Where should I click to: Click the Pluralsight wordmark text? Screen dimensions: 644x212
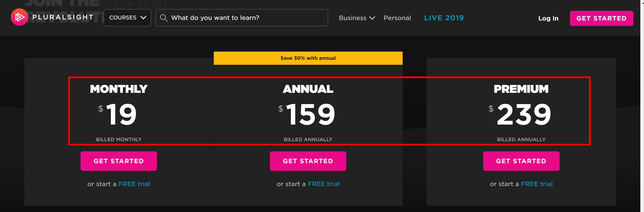click(63, 17)
